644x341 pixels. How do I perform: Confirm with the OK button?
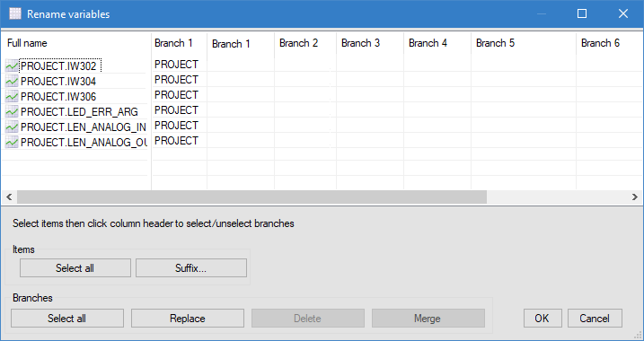point(543,318)
